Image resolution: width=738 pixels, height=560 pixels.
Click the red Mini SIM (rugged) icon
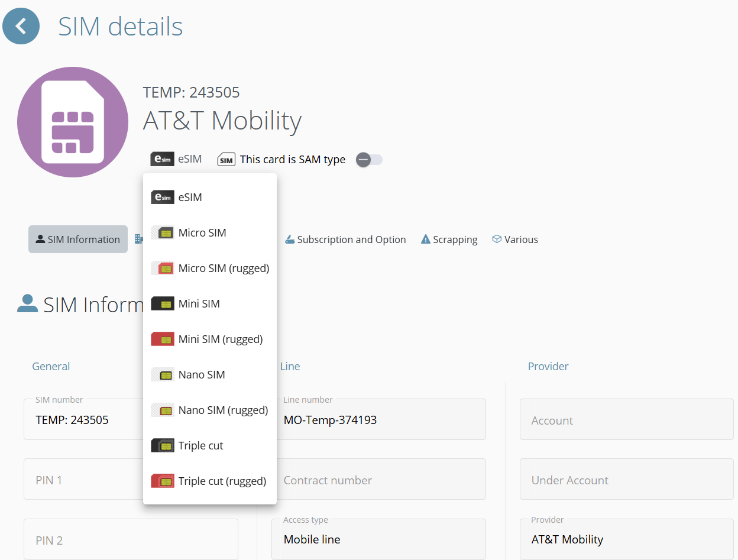pos(162,339)
